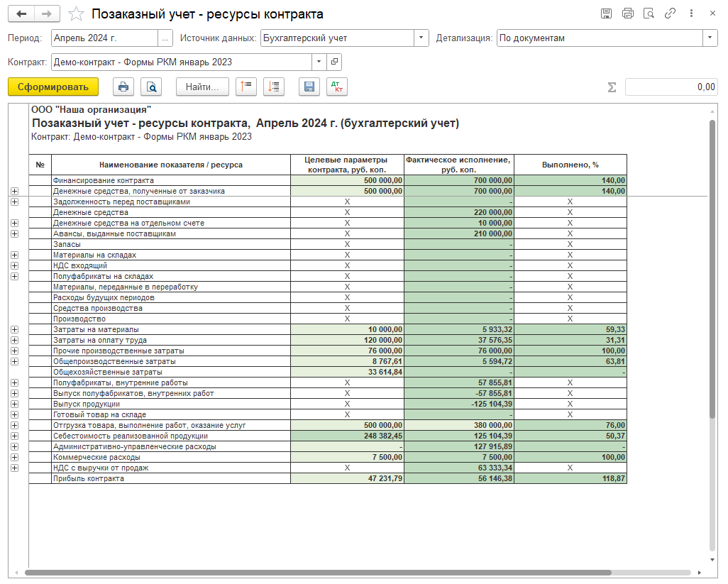
Task: Save report with toolbar diskette icon
Action: point(309,87)
